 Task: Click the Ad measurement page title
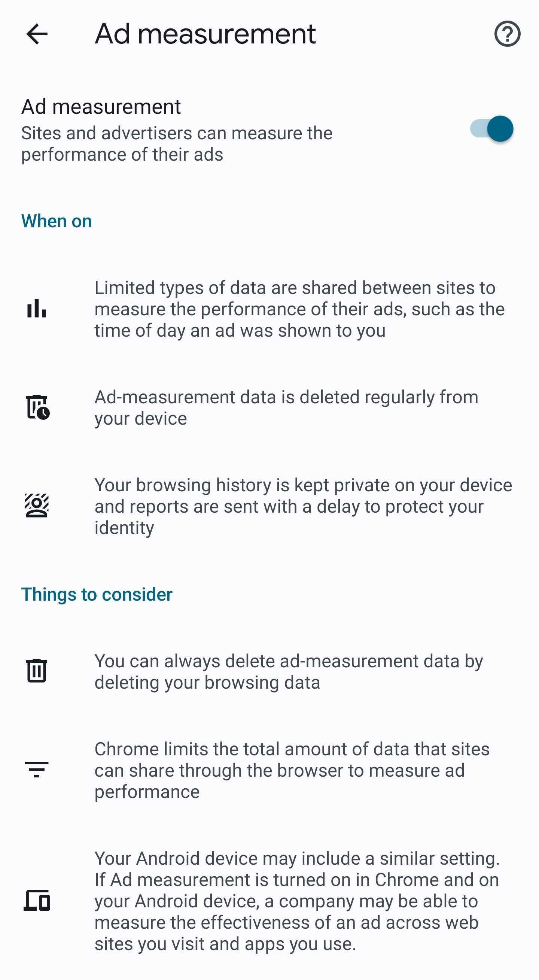tap(205, 34)
